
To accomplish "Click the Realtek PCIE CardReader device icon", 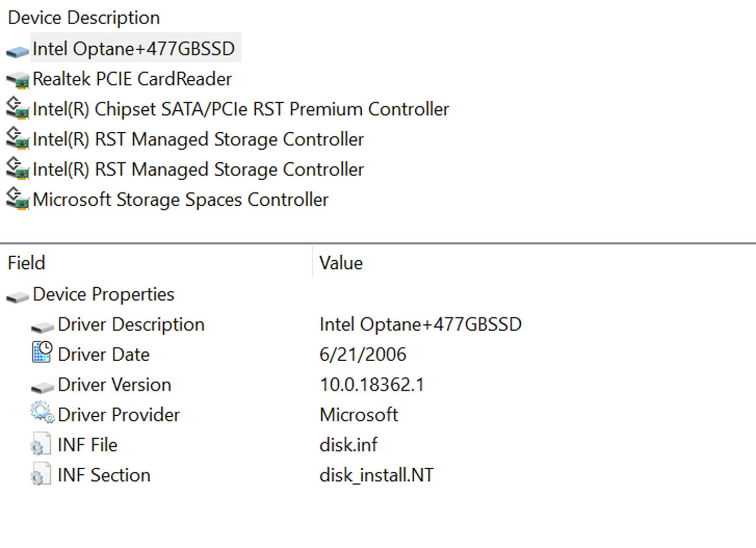I will 17,80.
